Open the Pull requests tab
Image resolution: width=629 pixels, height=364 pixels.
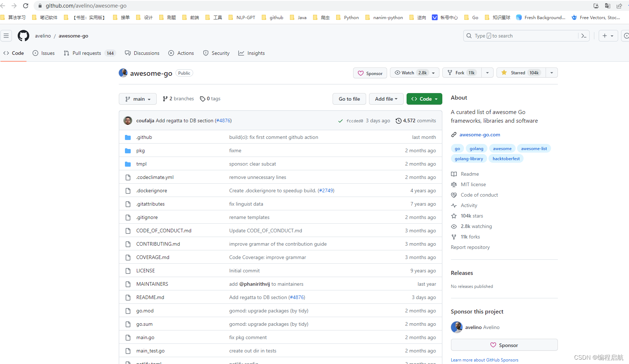(x=89, y=53)
